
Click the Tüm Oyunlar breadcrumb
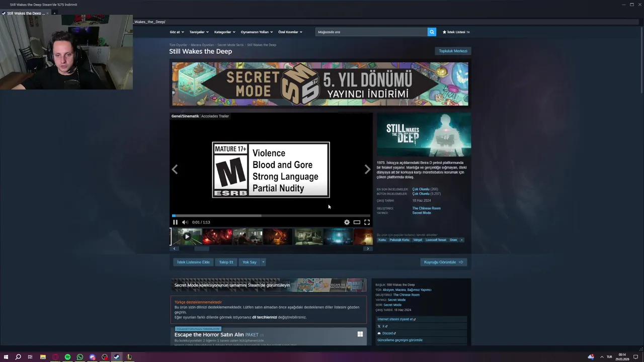coord(178,45)
